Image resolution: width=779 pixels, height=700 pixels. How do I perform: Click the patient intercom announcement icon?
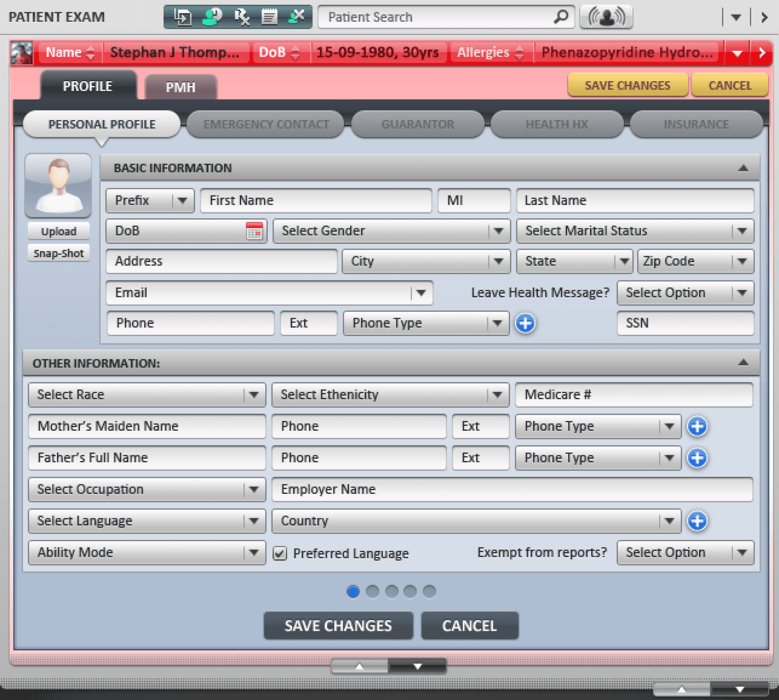pos(606,16)
